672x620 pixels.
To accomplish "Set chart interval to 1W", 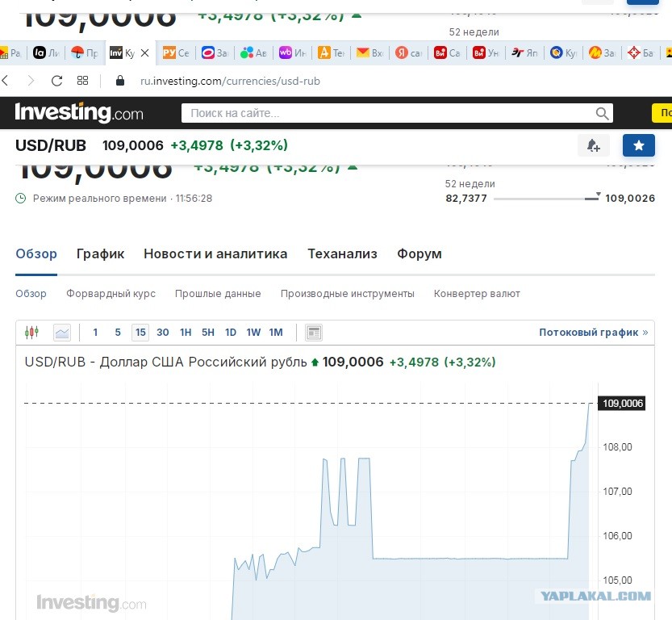I will point(253,333).
